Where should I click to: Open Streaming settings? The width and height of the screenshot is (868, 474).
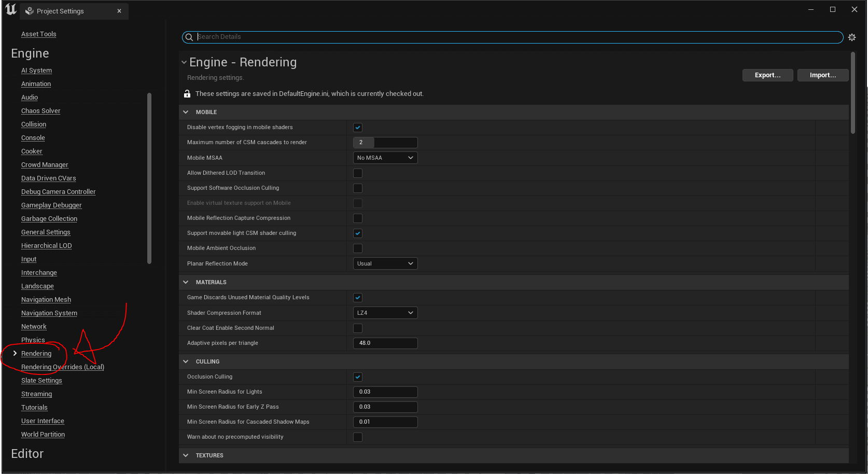point(36,394)
